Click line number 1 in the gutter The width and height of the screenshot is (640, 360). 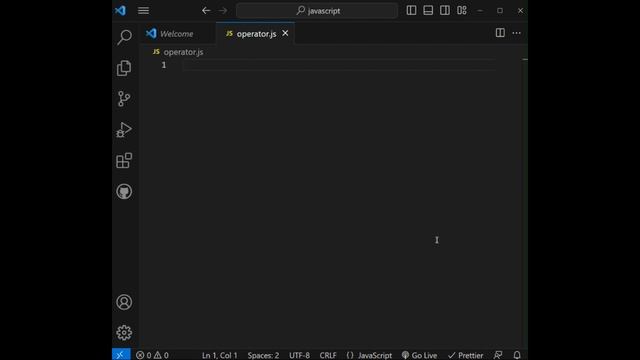[164, 65]
